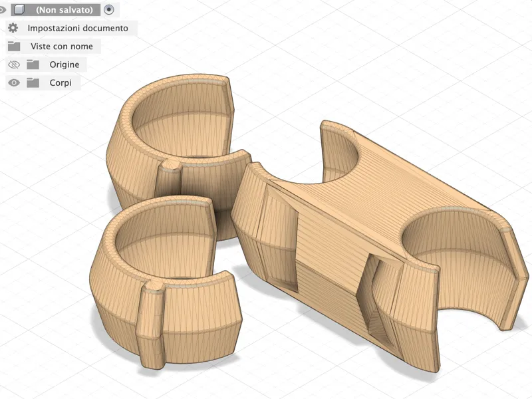532x399 pixels.
Task: Click the component cube icon in the (Non salvato) row
Action: click(x=19, y=10)
